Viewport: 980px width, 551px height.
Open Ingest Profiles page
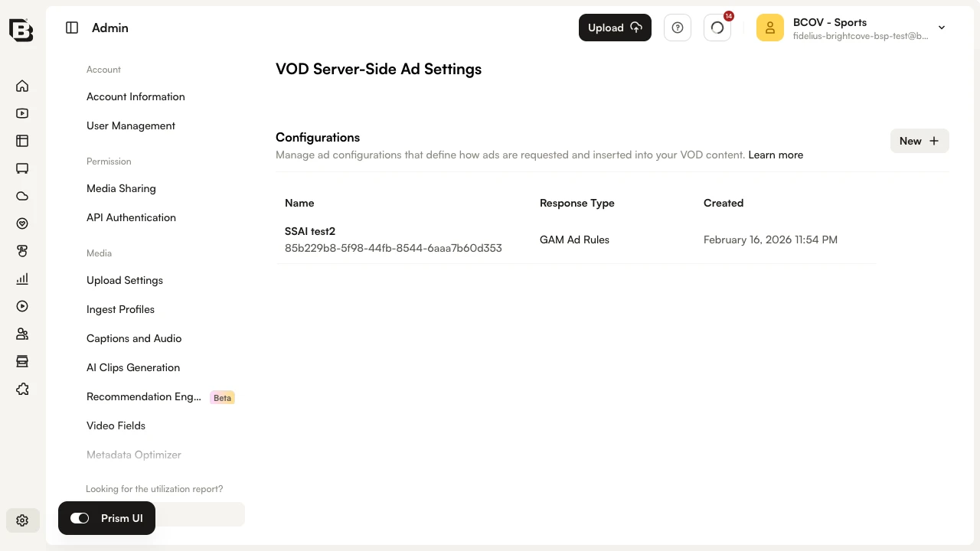tap(120, 309)
